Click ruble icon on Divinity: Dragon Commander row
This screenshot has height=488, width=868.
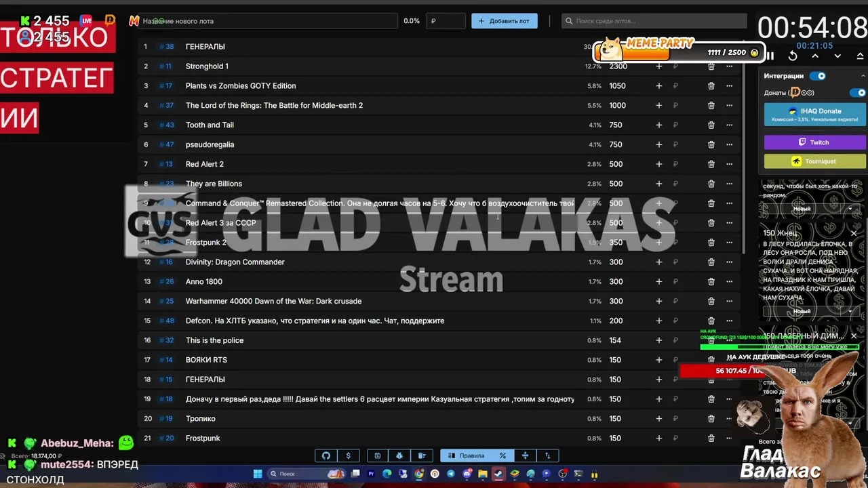[x=675, y=262]
